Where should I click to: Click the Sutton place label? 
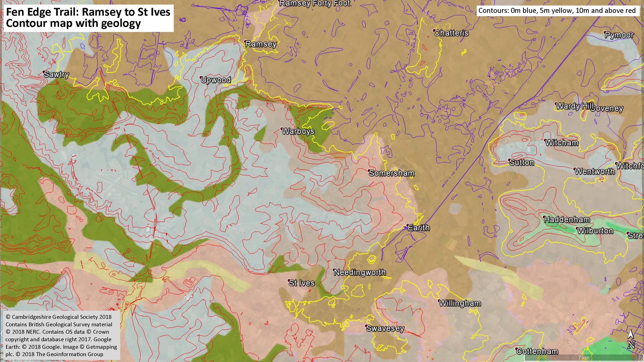point(522,163)
